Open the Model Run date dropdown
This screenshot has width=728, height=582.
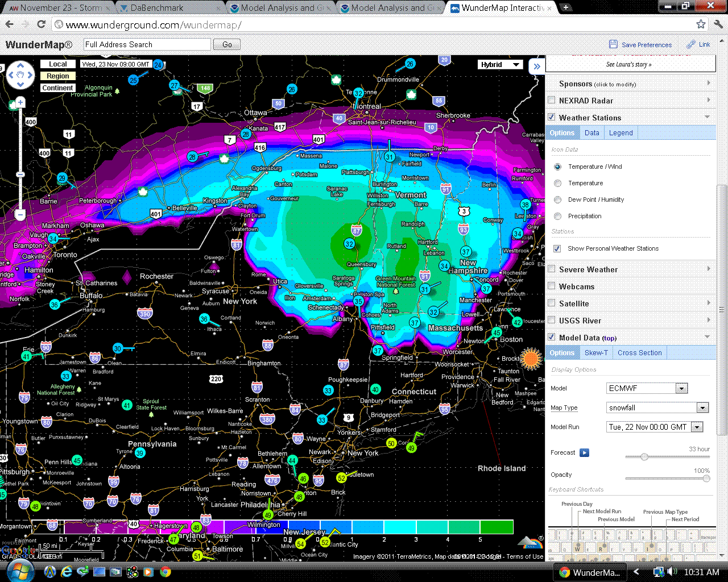click(655, 427)
